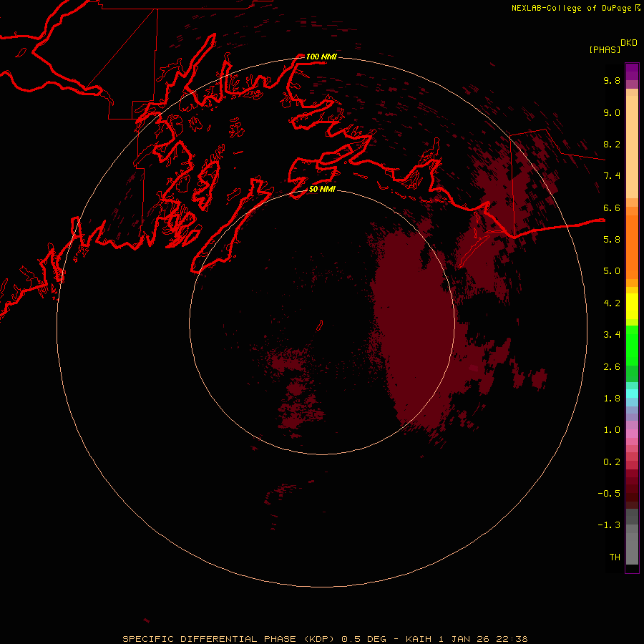The height and width of the screenshot is (644, 644).
Task: Click the TH threshold label
Action: pyautogui.click(x=615, y=557)
